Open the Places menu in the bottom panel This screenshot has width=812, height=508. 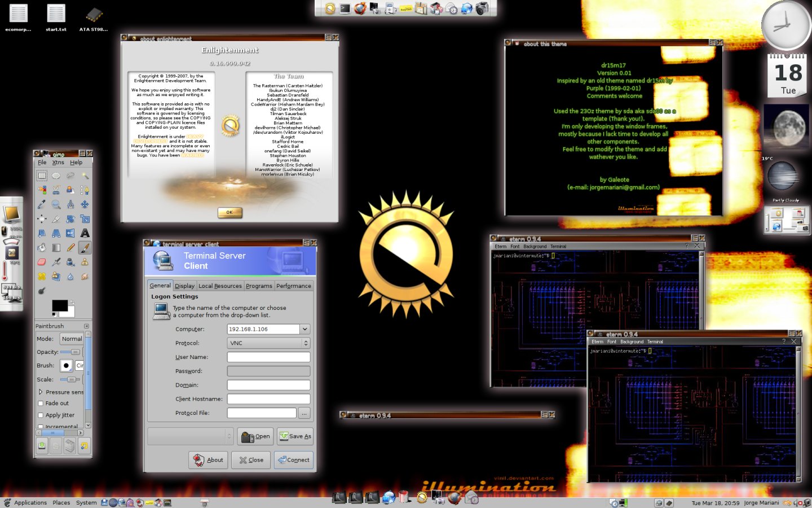[61, 503]
